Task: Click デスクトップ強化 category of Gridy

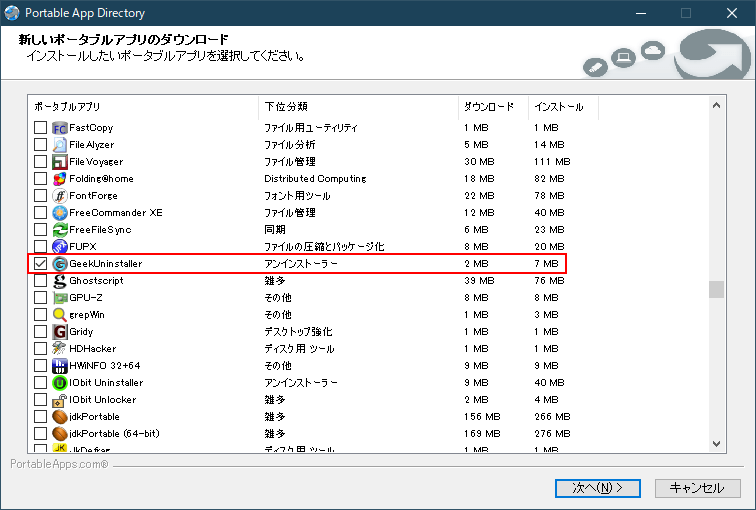Action: pos(298,332)
